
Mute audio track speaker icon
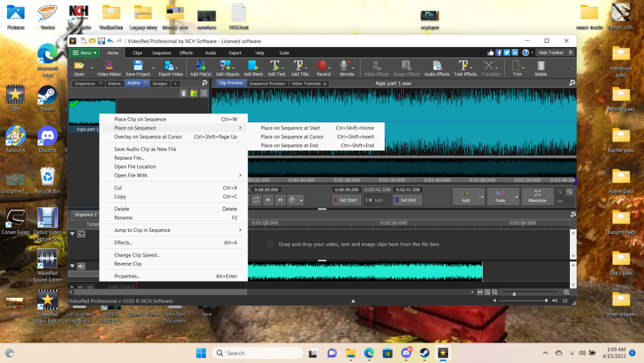[x=81, y=266]
